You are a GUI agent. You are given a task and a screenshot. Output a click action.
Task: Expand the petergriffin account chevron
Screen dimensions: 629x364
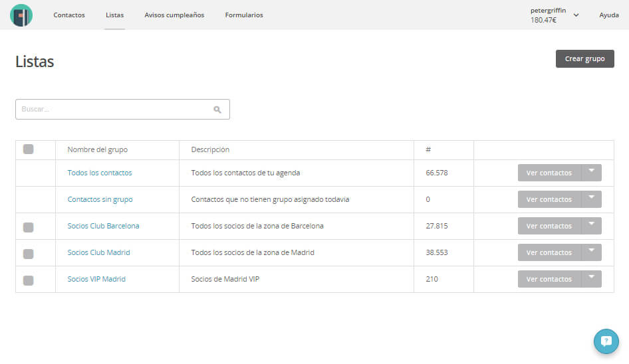(576, 15)
